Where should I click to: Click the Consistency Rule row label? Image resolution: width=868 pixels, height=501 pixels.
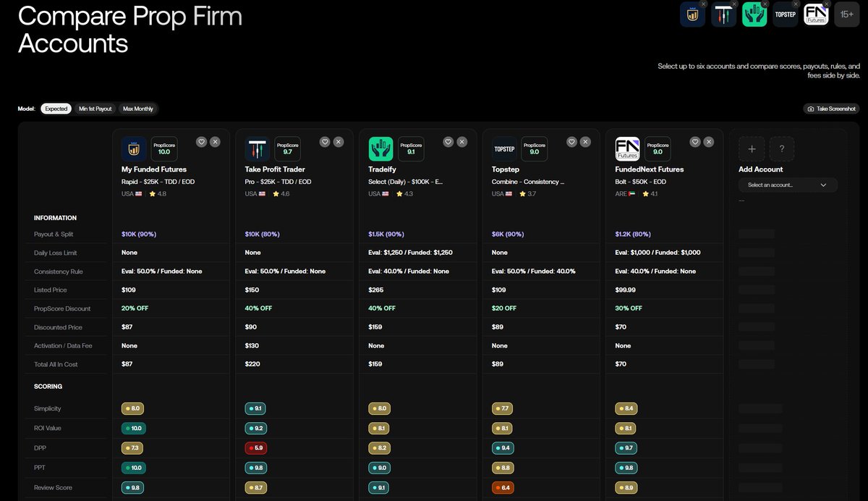[58, 271]
